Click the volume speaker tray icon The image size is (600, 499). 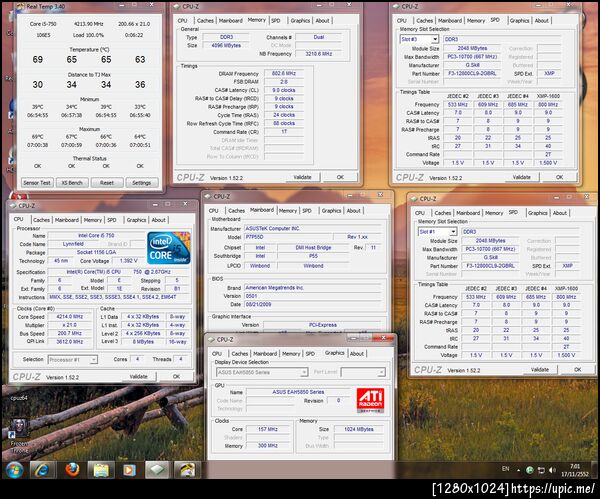pyautogui.click(x=552, y=470)
